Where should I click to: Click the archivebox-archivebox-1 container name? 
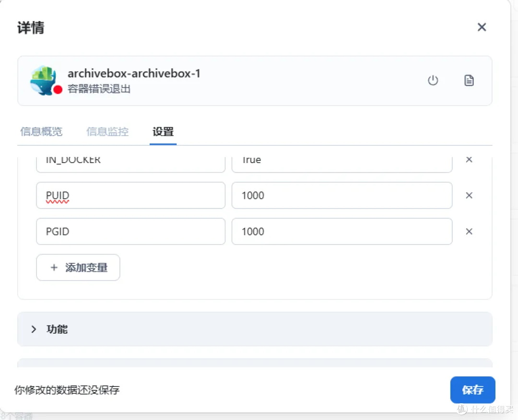(x=134, y=73)
